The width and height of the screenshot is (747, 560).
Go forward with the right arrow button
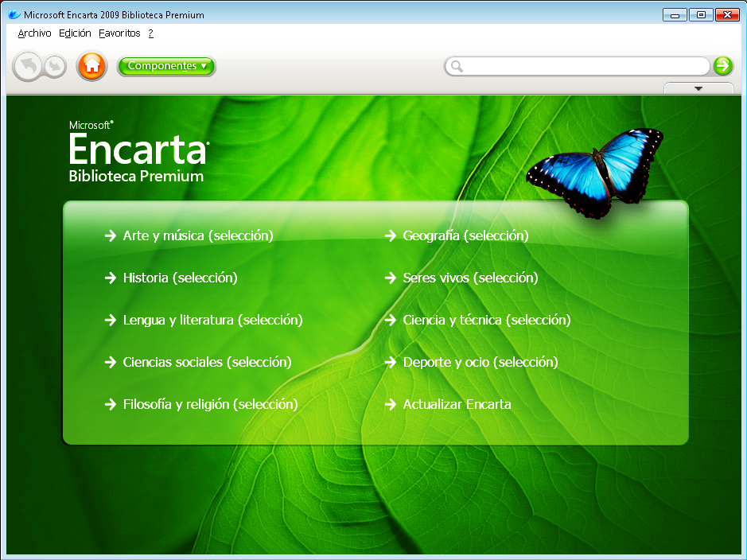click(x=55, y=66)
